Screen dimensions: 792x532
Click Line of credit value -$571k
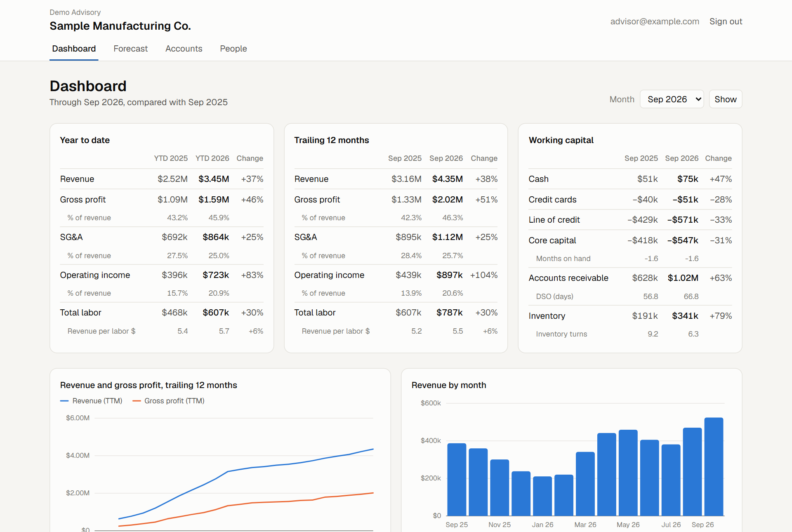click(683, 220)
